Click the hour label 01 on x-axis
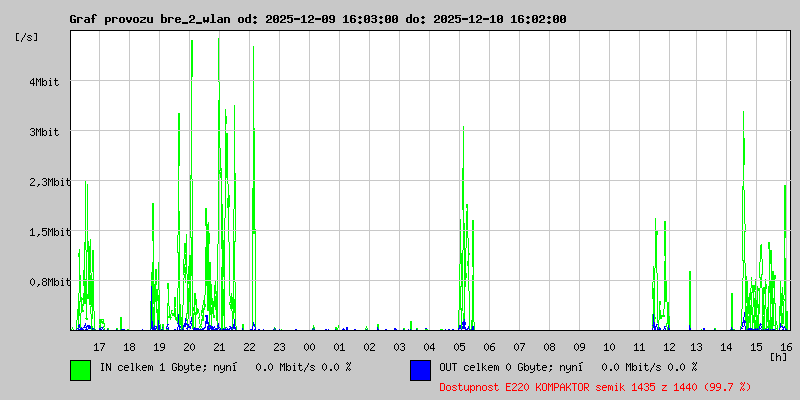Image resolution: width=800 pixels, height=400 pixels. pyautogui.click(x=339, y=347)
